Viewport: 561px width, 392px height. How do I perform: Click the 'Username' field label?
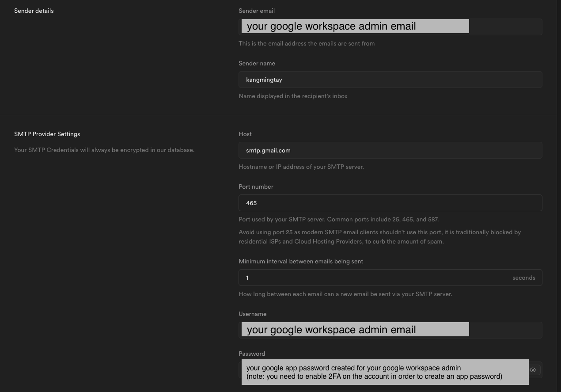[x=253, y=314]
